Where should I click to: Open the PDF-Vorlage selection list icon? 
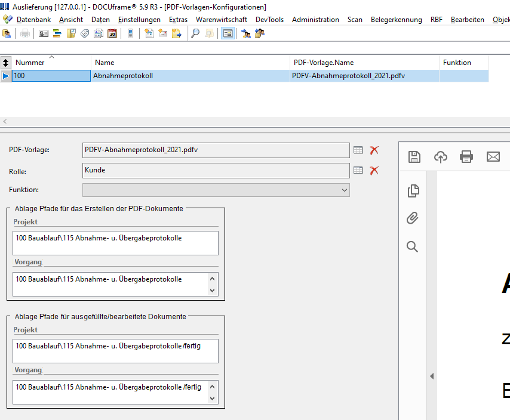pyautogui.click(x=358, y=150)
